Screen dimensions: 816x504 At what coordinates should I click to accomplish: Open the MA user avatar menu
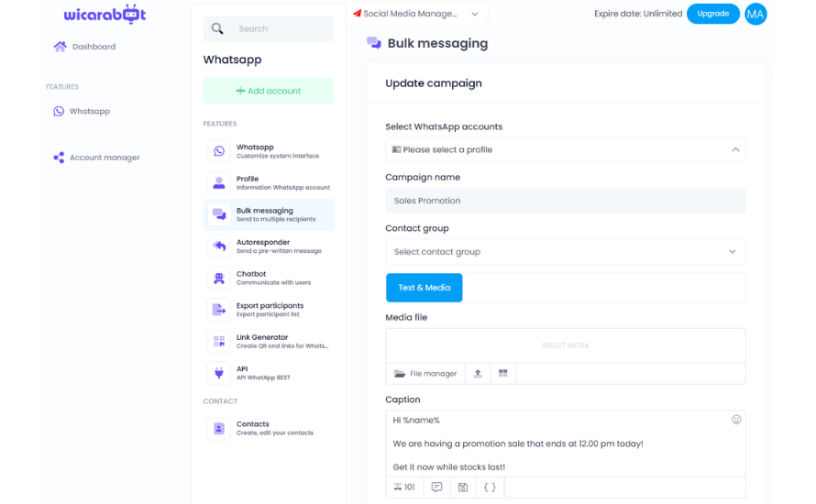click(x=755, y=14)
